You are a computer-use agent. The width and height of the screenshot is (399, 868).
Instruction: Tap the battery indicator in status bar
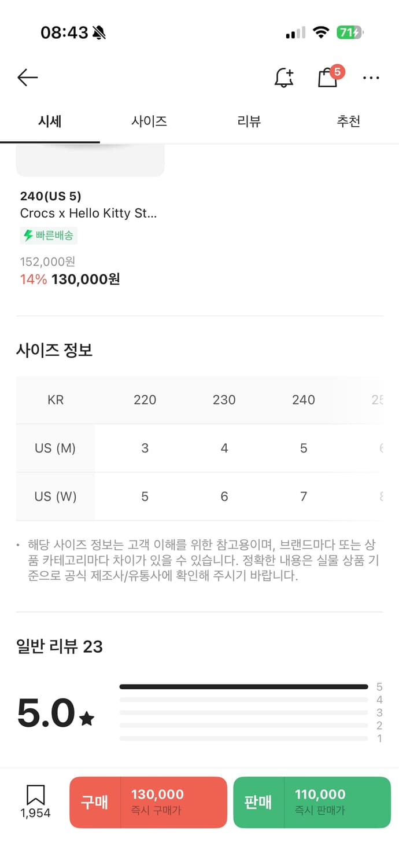pos(349,32)
